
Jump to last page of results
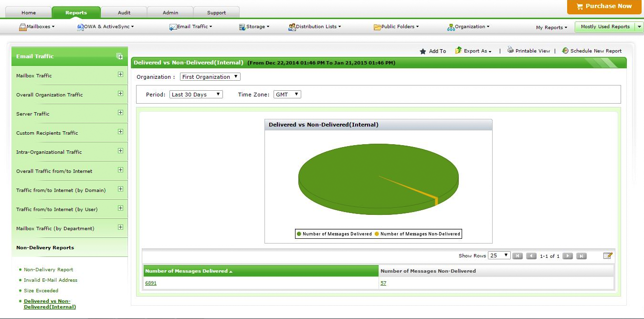581,256
